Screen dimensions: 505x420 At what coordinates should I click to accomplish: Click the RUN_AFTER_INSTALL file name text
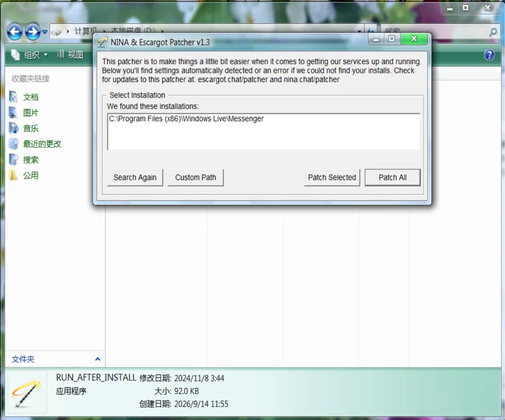coord(96,378)
